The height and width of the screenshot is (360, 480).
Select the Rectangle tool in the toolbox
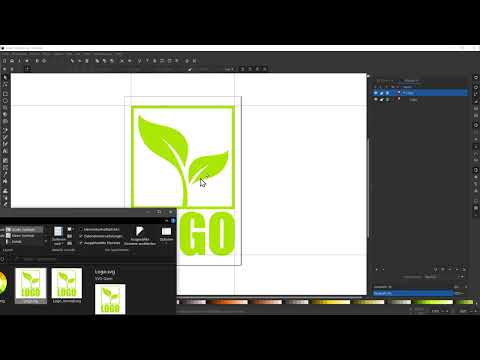[x=5, y=94]
